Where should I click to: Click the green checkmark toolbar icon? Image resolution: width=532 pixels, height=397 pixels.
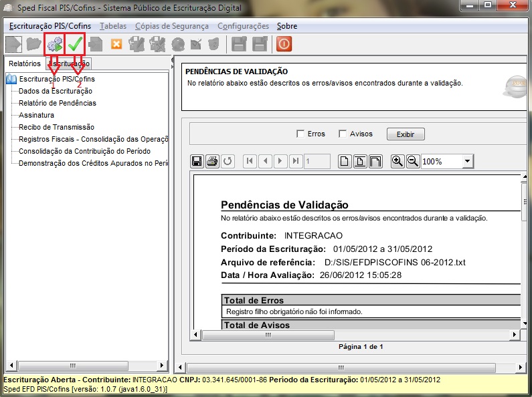click(x=75, y=45)
